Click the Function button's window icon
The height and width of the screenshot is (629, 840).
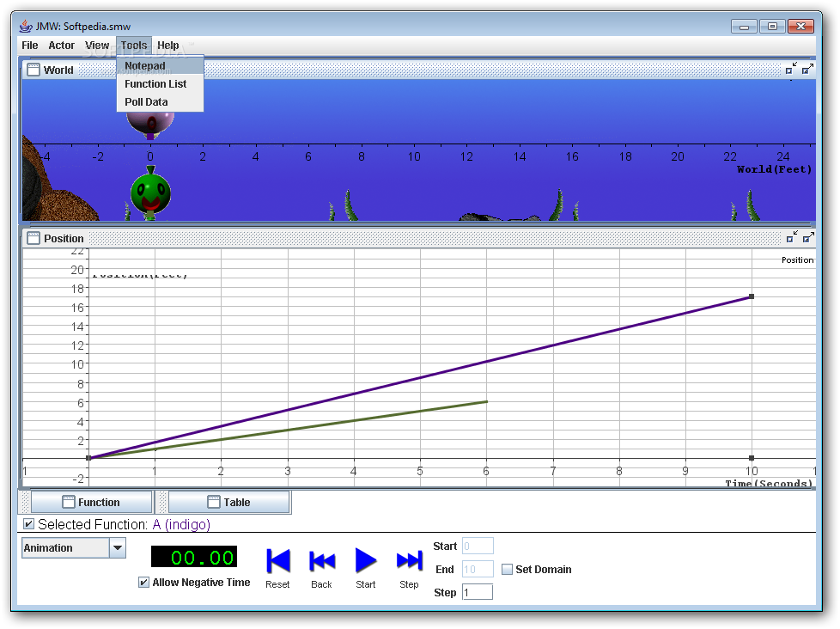(69, 502)
